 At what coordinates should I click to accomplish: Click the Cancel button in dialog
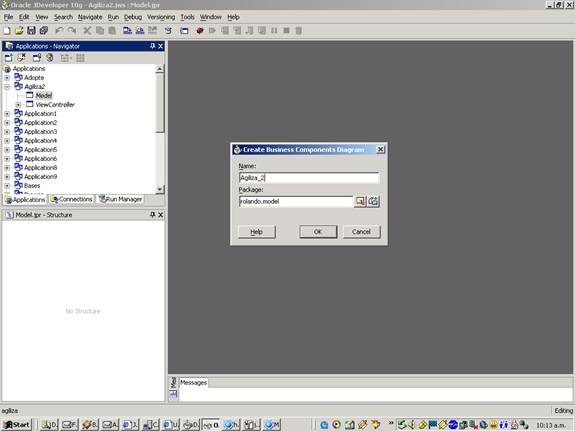coord(361,232)
